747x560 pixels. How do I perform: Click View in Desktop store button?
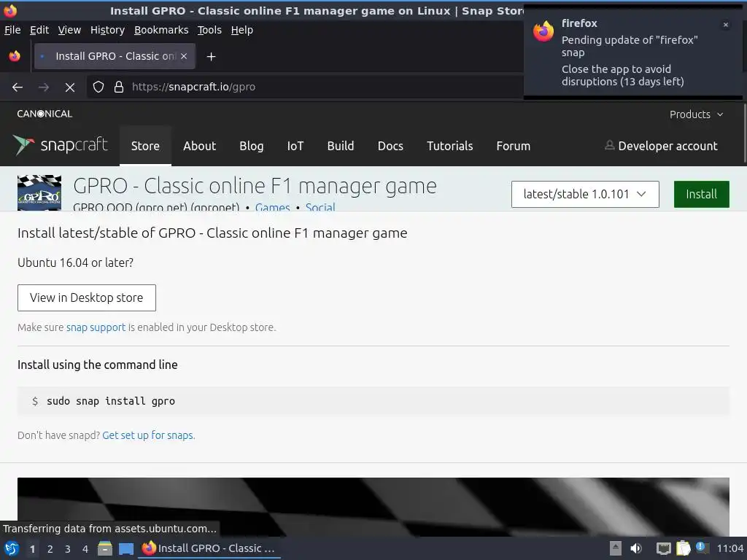(87, 297)
